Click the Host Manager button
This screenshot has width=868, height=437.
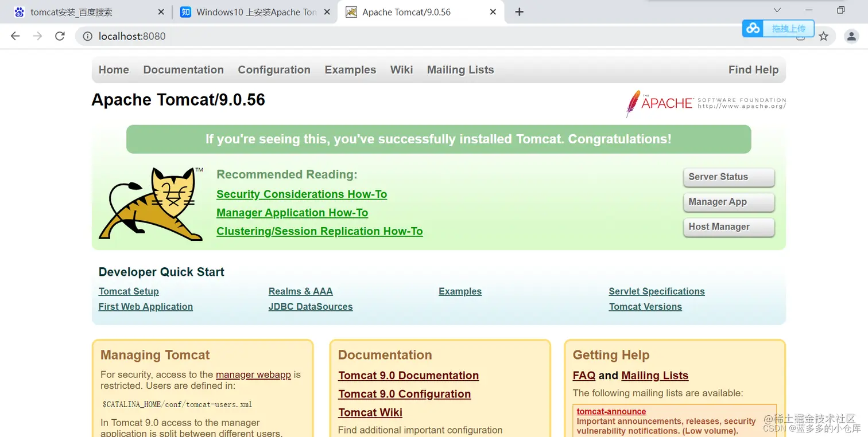coord(728,227)
